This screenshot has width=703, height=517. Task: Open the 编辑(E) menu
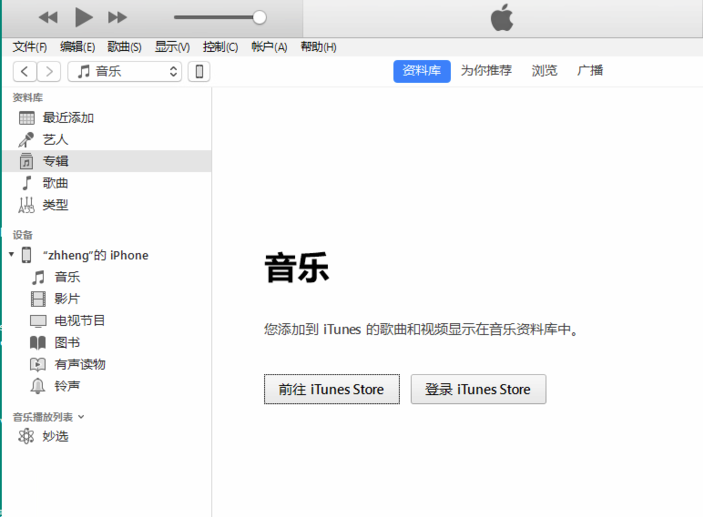[x=78, y=47]
